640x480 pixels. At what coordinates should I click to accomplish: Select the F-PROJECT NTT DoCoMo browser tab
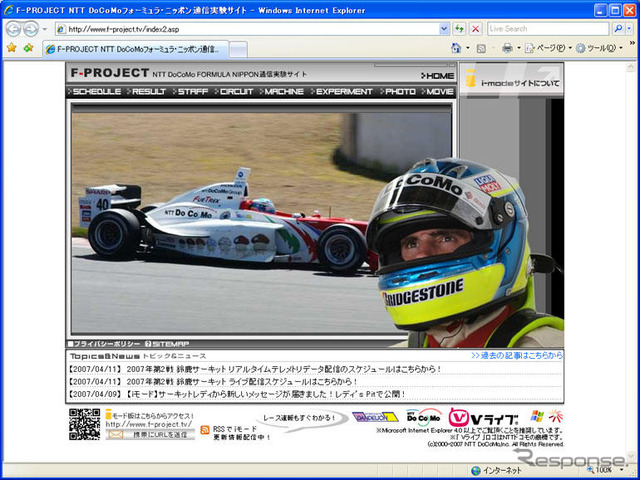pyautogui.click(x=136, y=49)
